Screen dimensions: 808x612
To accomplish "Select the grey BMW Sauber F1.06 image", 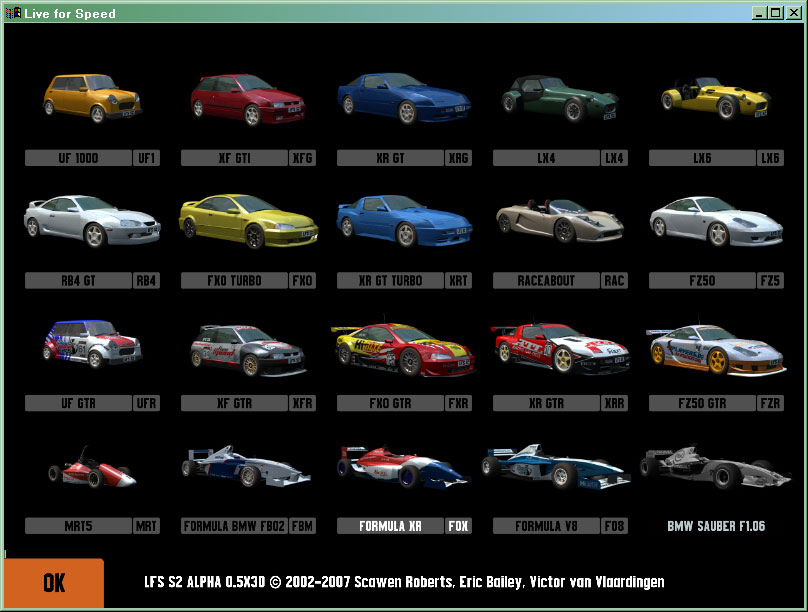I will tap(715, 467).
